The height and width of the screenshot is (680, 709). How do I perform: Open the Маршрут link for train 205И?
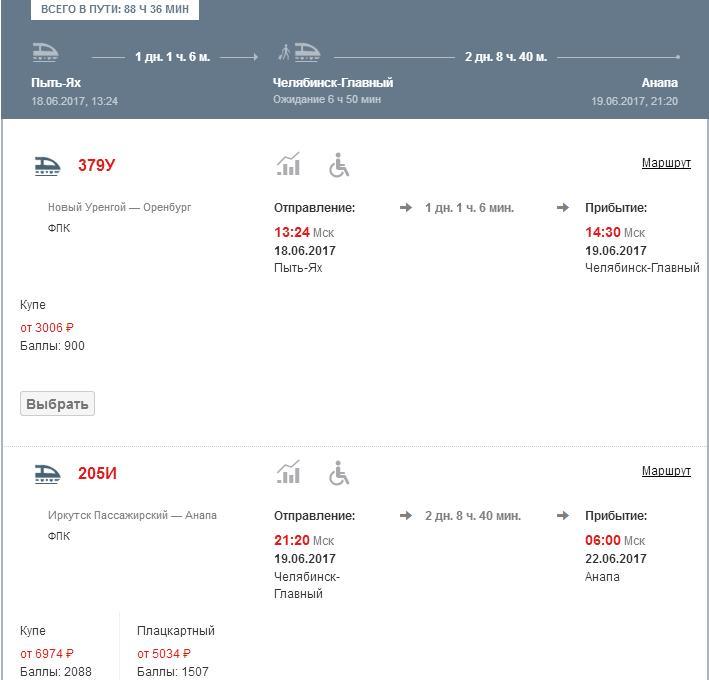[665, 471]
